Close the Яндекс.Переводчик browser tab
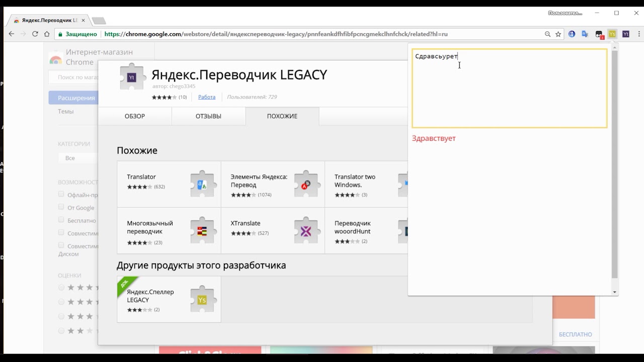 (x=84, y=20)
